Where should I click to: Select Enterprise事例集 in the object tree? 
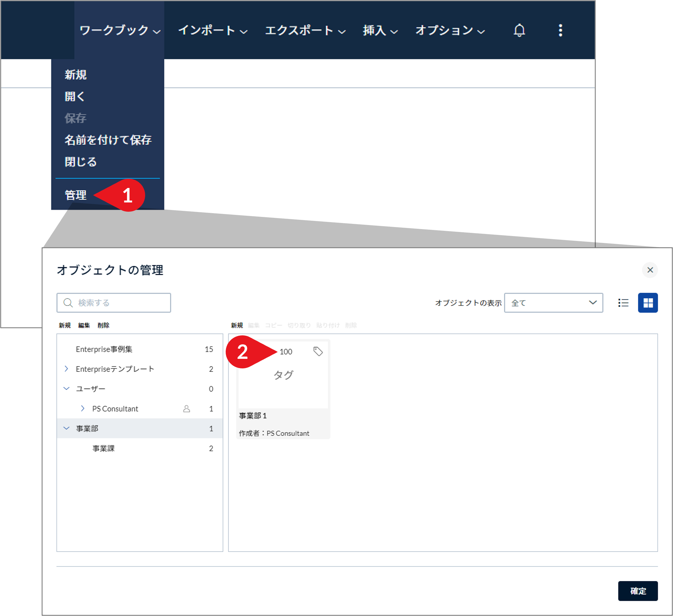(104, 349)
